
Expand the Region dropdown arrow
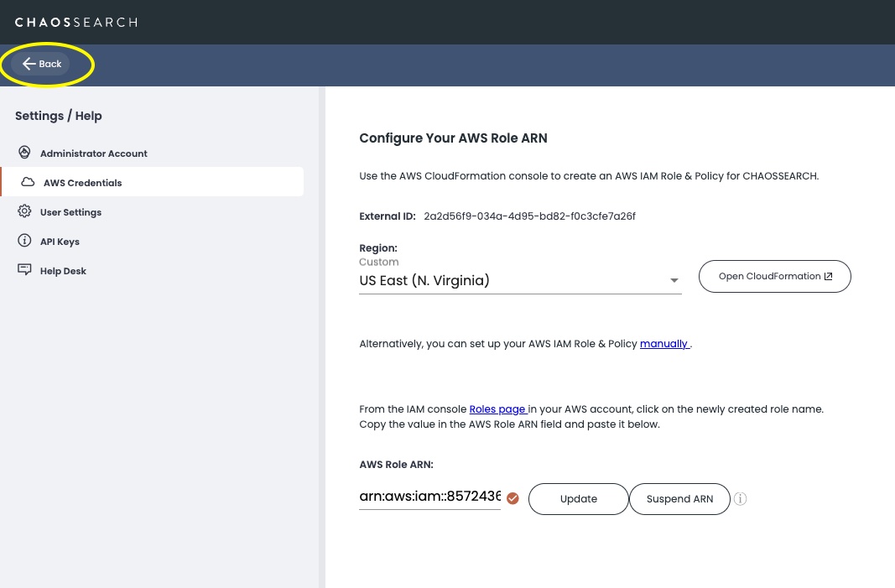tap(674, 280)
